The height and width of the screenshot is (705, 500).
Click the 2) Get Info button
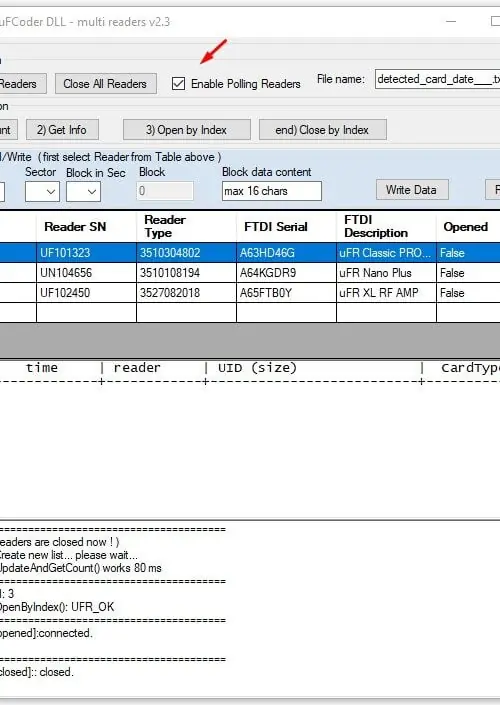point(62,130)
